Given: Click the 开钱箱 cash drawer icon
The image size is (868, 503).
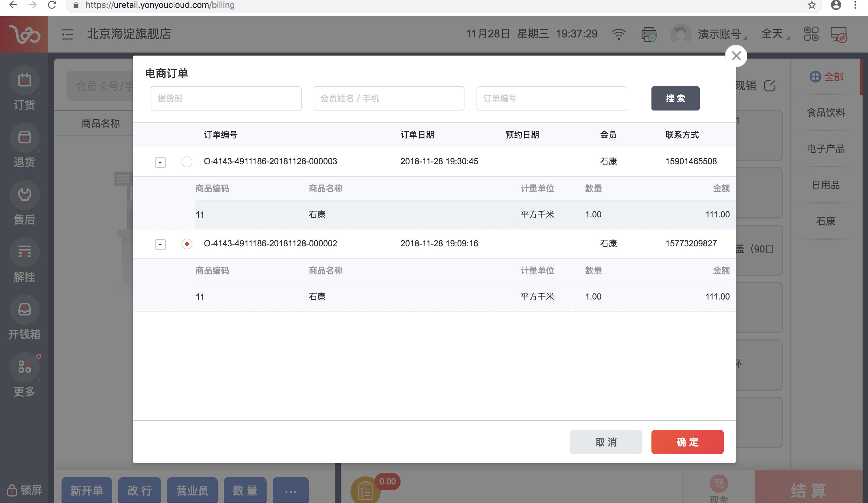Looking at the screenshot, I should pyautogui.click(x=24, y=309).
